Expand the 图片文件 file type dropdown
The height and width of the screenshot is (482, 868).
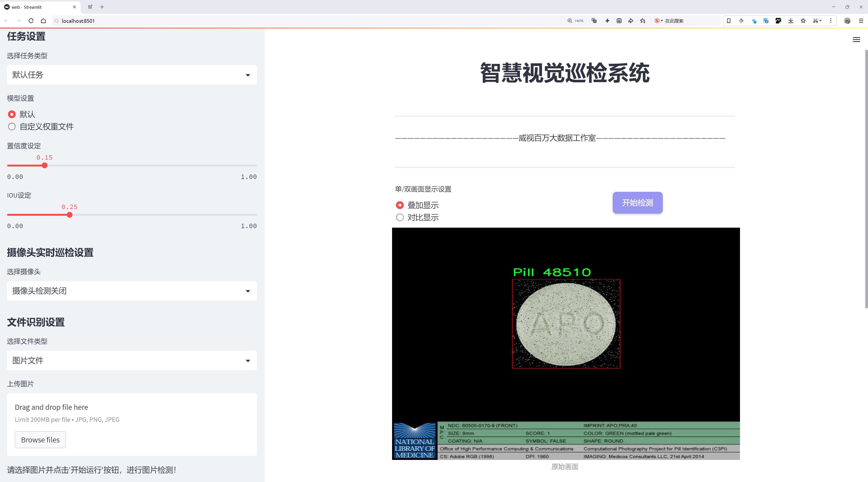(132, 360)
